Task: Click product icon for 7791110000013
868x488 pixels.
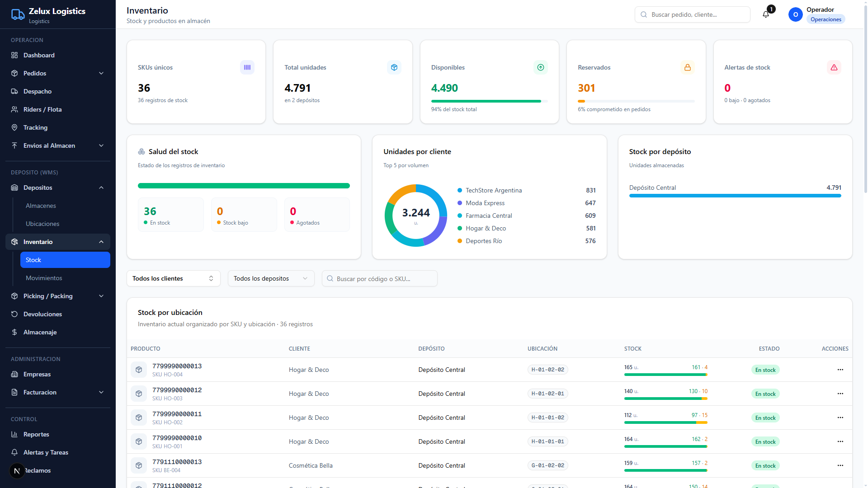Action: click(139, 465)
